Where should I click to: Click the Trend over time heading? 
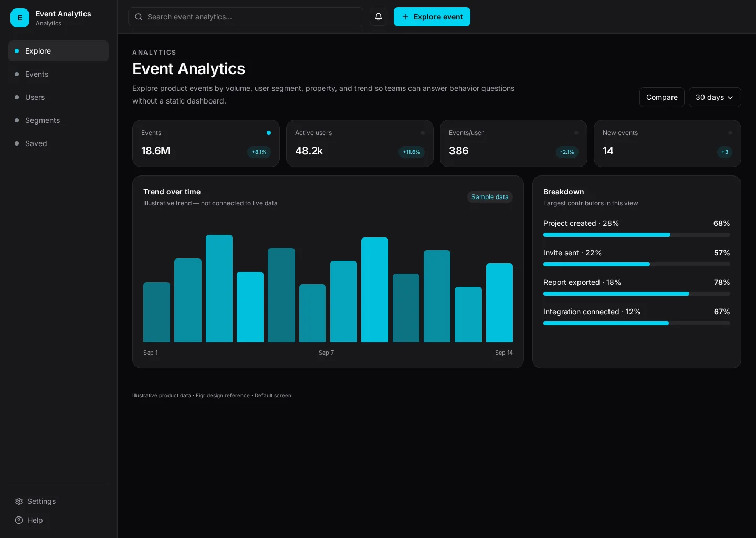tap(172, 192)
